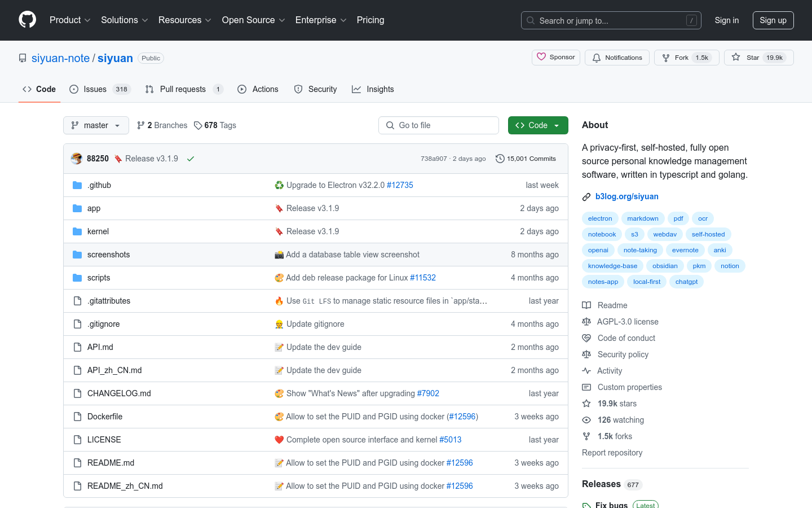Expand the master branch dropdown
The image size is (812, 508).
96,125
